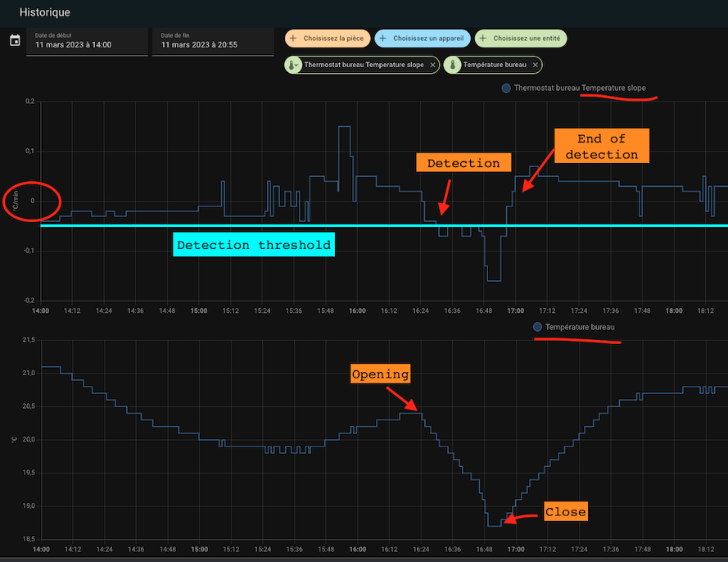This screenshot has height=562, width=728.
Task: Click the Historique page title
Action: click(x=44, y=12)
